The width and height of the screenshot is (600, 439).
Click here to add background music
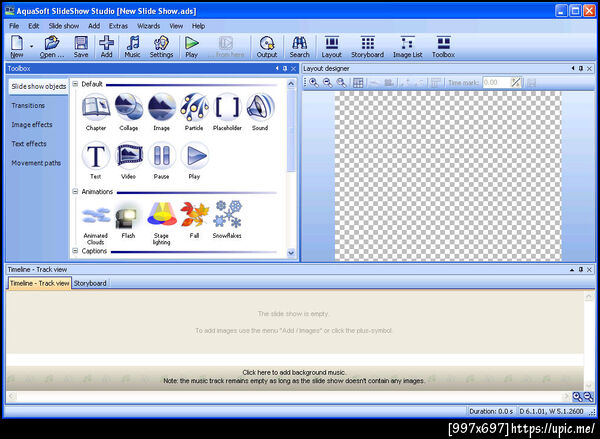[294, 372]
